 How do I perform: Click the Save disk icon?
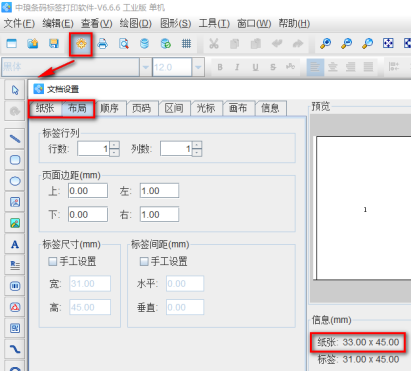[x=54, y=43]
